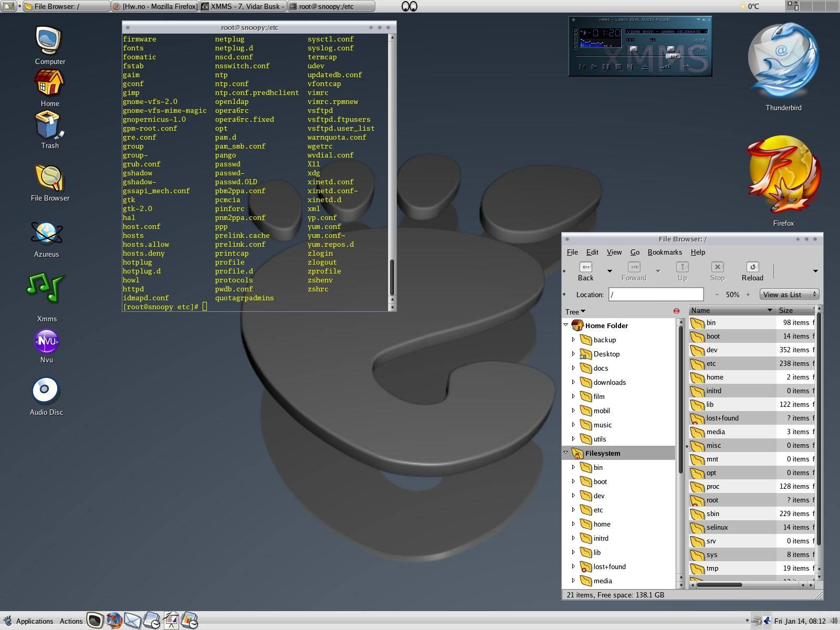Image resolution: width=840 pixels, height=630 pixels.
Task: Click Reload in File Browser toolbar
Action: [752, 271]
